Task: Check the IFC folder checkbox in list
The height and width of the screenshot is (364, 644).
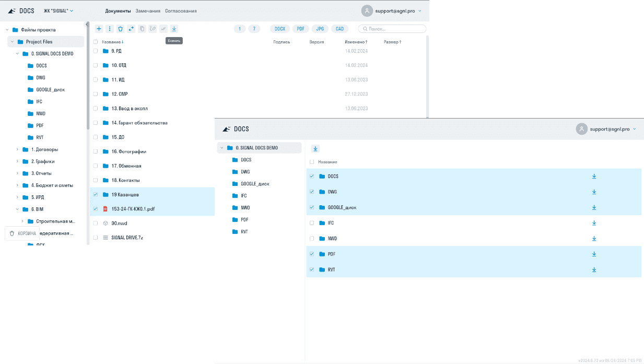Action: coord(312,223)
